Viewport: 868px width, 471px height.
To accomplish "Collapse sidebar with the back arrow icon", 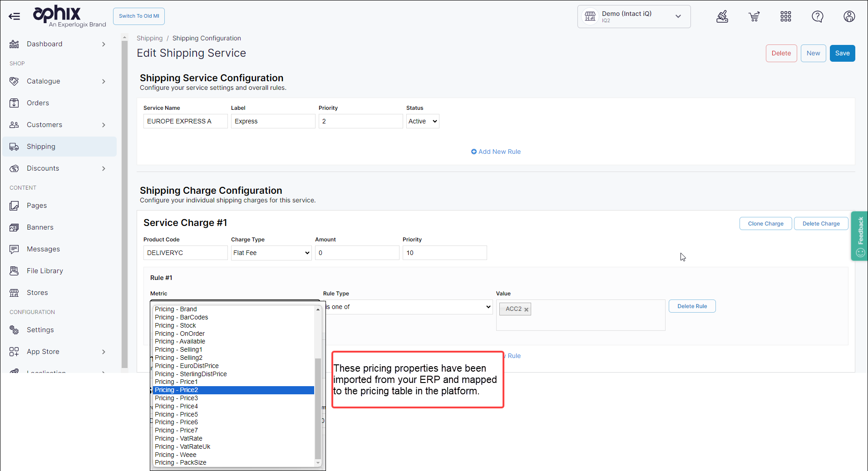I will click(x=14, y=17).
